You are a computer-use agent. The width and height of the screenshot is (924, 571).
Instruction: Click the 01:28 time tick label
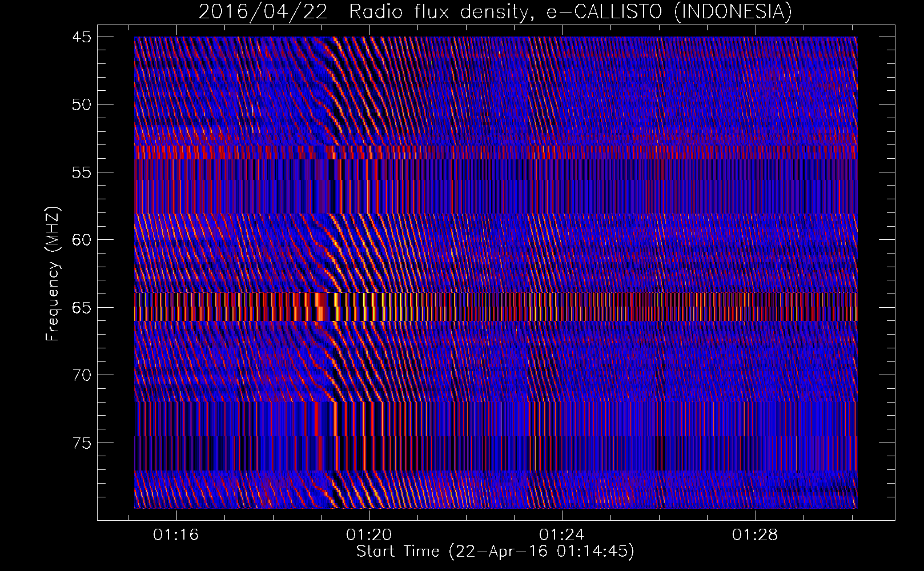pyautogui.click(x=755, y=534)
